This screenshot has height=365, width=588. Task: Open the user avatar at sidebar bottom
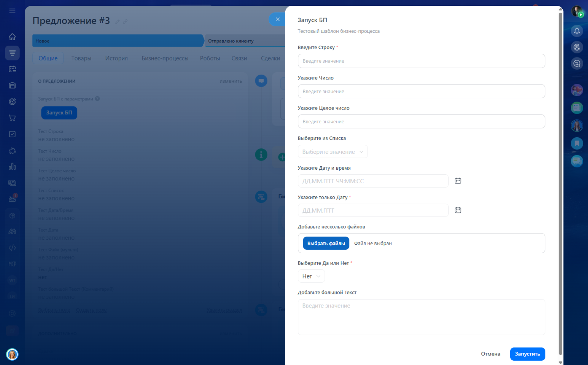[12, 355]
